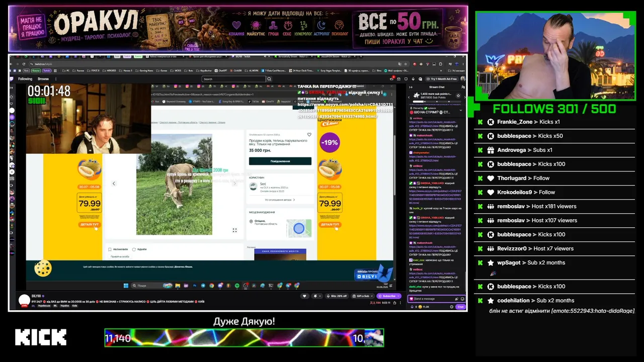Open the ChatGPT bookmark
This screenshot has width=644, height=362.
220,71
